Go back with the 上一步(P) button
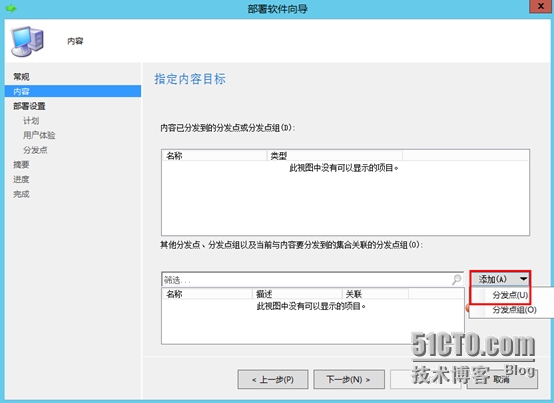The image size is (554, 403). [273, 379]
